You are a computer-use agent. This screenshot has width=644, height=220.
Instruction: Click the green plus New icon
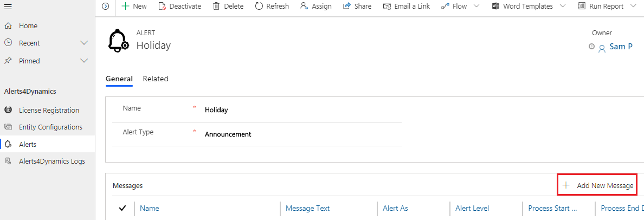pyautogui.click(x=125, y=6)
